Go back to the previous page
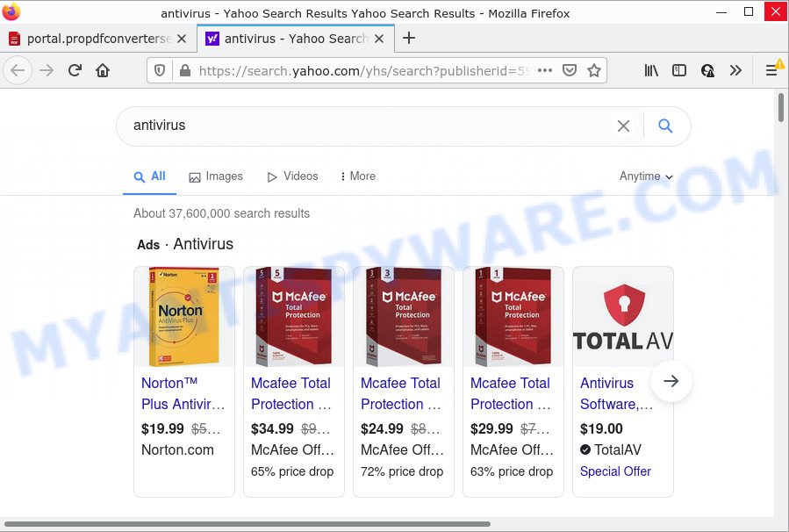 click(18, 70)
